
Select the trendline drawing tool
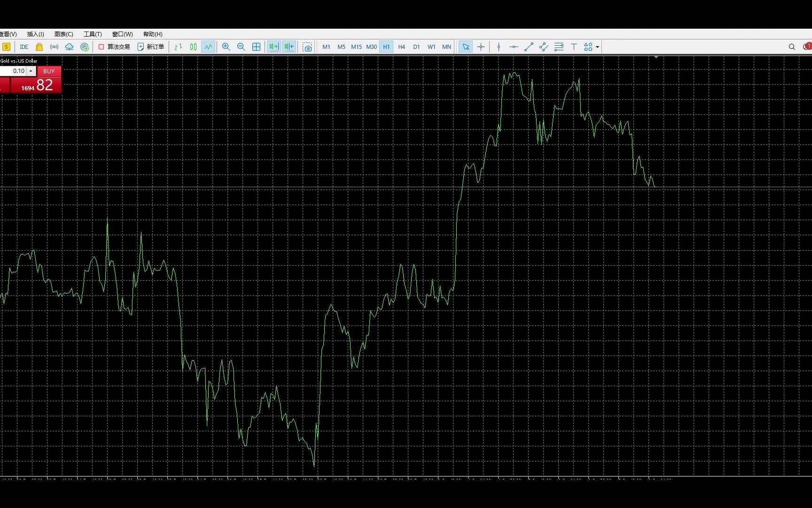tap(529, 47)
